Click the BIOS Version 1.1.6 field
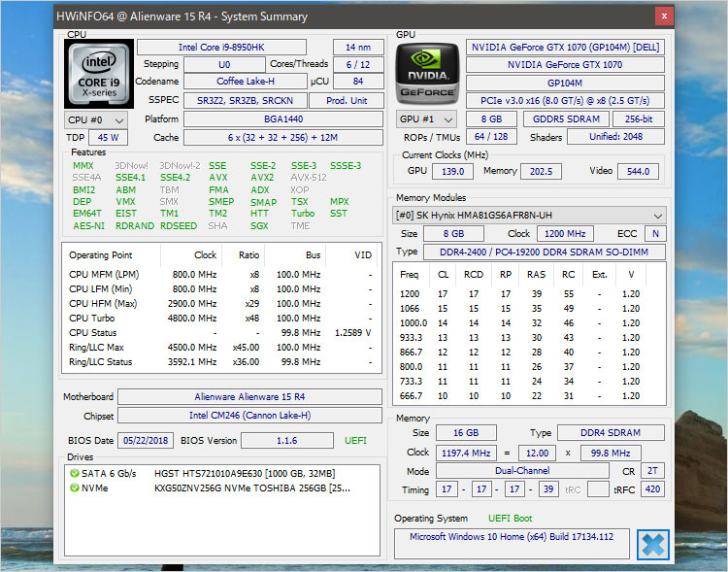The image size is (728, 572). tap(287, 441)
